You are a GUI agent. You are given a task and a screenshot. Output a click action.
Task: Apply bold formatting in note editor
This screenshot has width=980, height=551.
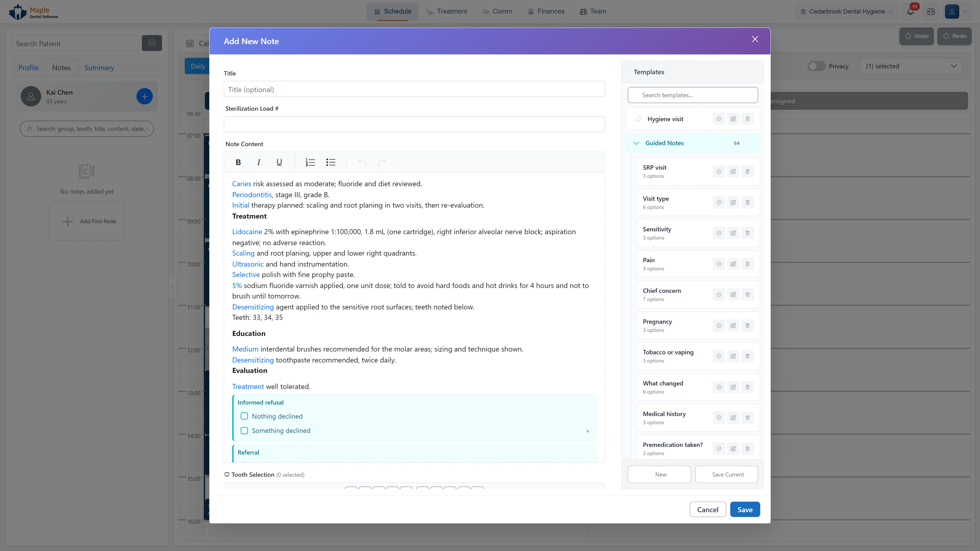coord(238,162)
